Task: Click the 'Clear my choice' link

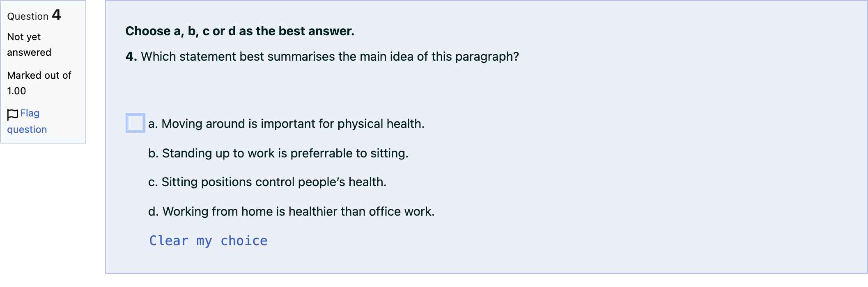Action: tap(208, 241)
